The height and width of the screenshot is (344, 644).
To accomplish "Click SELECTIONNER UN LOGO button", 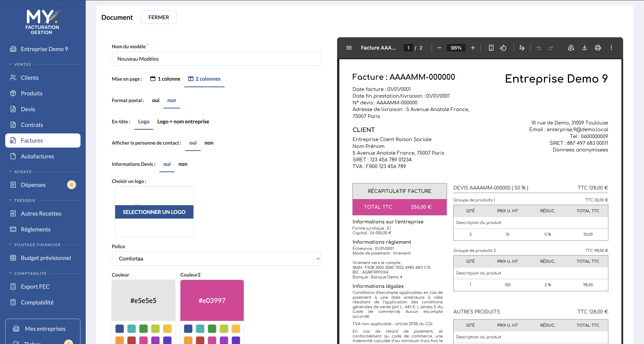I will [x=154, y=212].
